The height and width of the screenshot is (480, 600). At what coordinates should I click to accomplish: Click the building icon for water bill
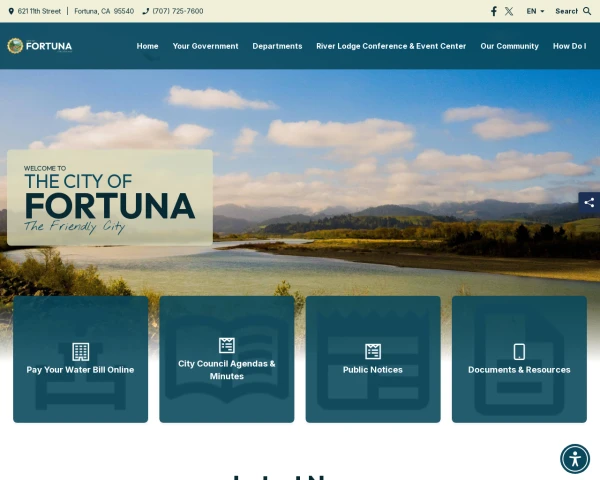click(81, 352)
